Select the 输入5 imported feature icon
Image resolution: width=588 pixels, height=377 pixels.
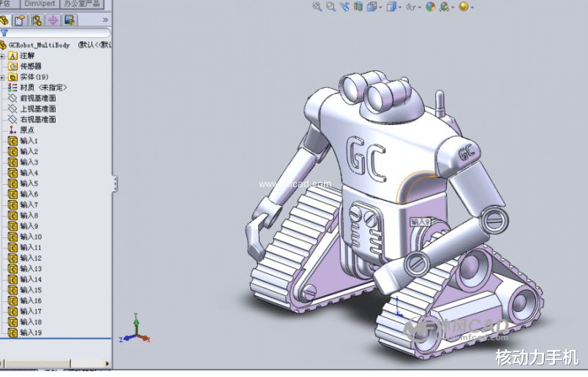[12, 183]
